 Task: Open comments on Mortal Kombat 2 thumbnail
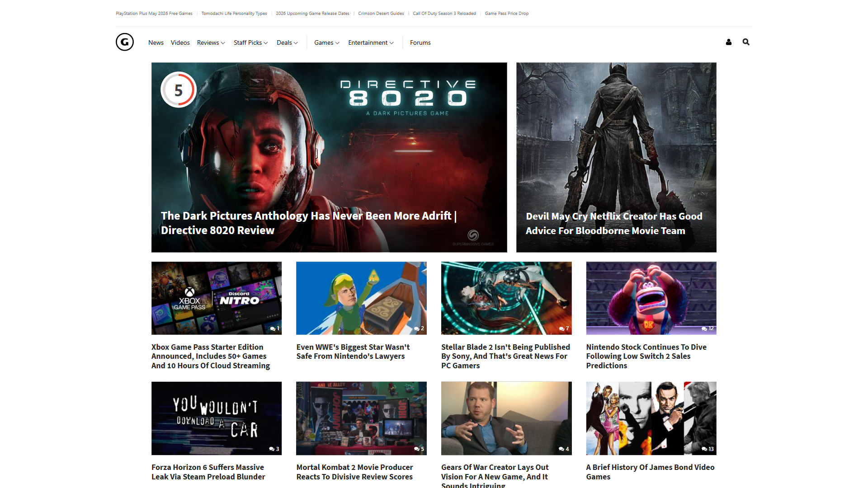pyautogui.click(x=419, y=449)
